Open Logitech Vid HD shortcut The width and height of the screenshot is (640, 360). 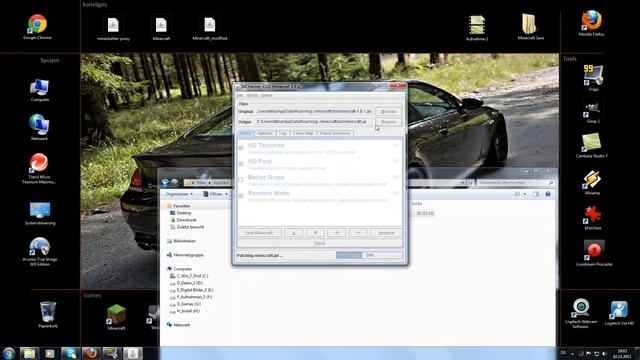(x=619, y=313)
